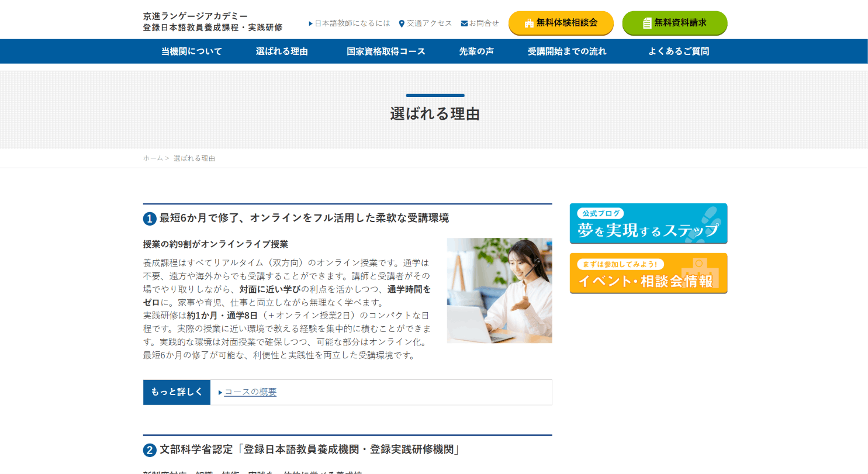
Task: Click the building icon in 無料体験相談会 button
Action: click(529, 23)
